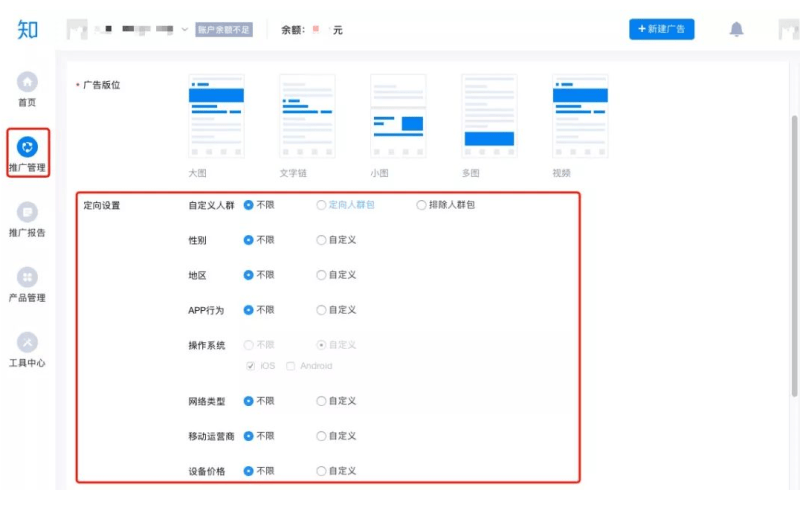The height and width of the screenshot is (522, 800).
Task: Select 定向人群包 radio option
Action: [x=321, y=205]
